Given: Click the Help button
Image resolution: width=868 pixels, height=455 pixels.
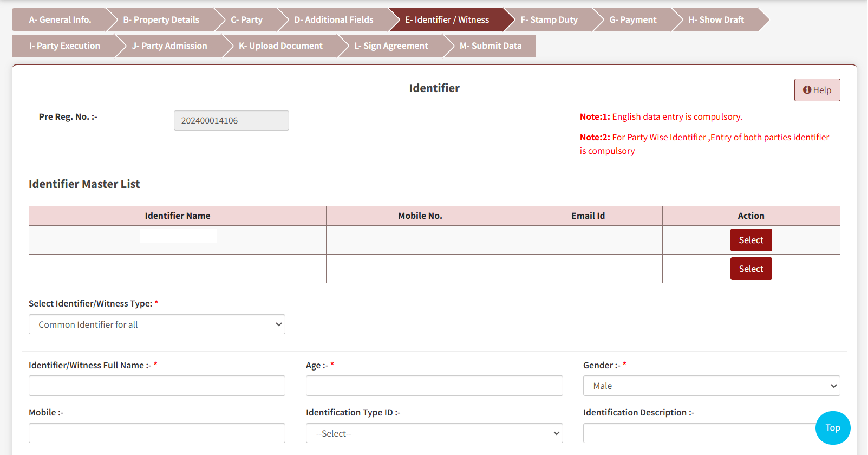Looking at the screenshot, I should click(817, 90).
